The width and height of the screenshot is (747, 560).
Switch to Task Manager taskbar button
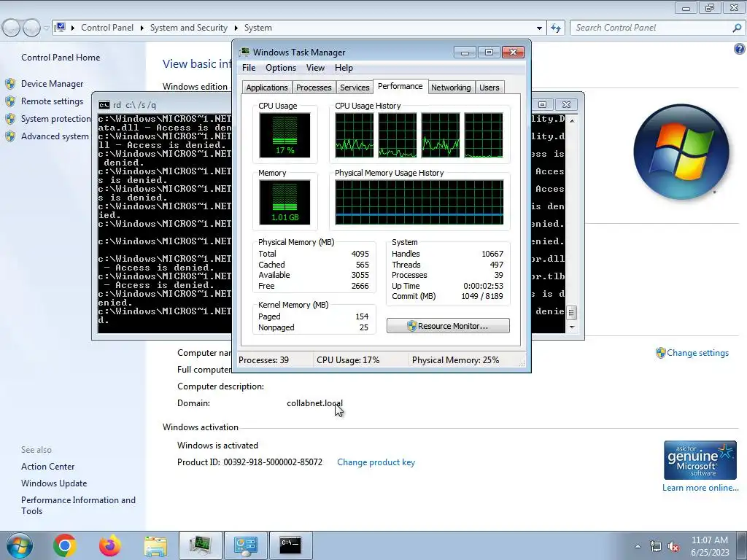pos(201,545)
